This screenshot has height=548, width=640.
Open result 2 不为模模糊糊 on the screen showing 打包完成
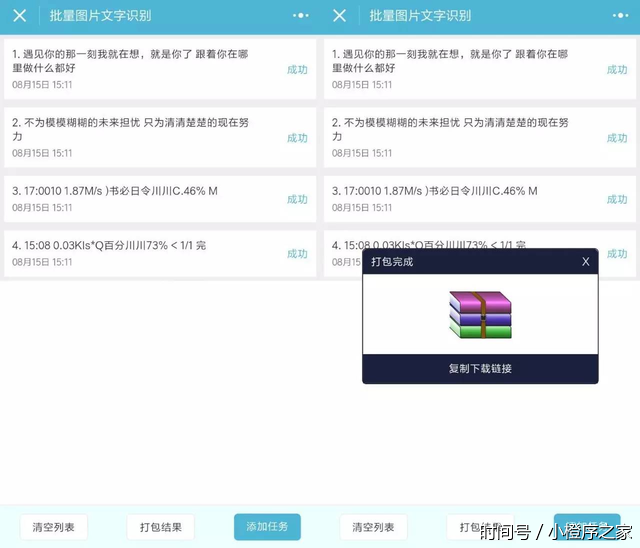coord(480,137)
